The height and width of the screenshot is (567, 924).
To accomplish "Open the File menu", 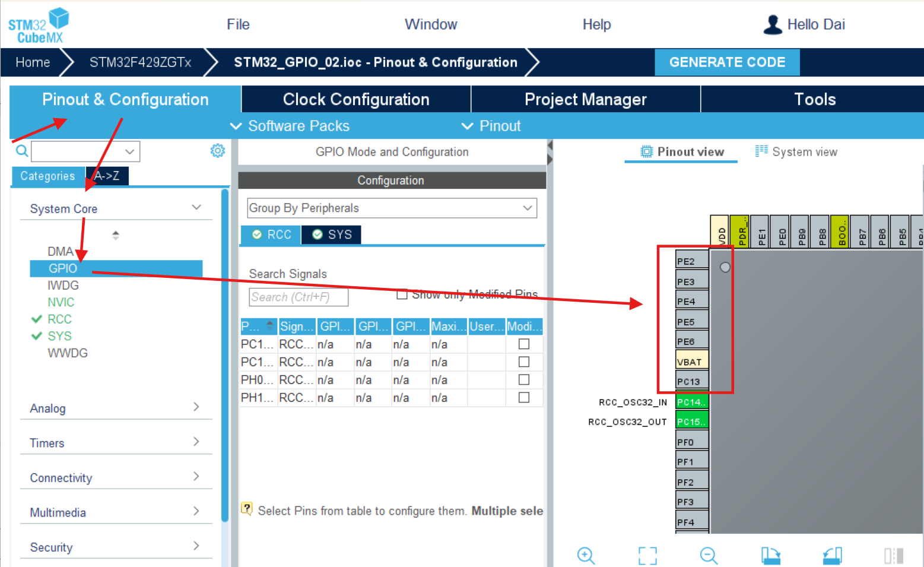I will pos(238,24).
